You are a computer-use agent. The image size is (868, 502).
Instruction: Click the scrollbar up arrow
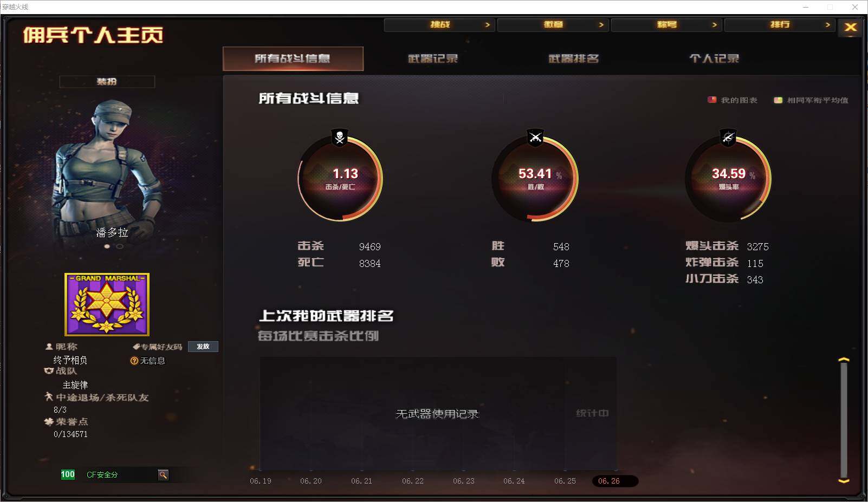click(844, 360)
